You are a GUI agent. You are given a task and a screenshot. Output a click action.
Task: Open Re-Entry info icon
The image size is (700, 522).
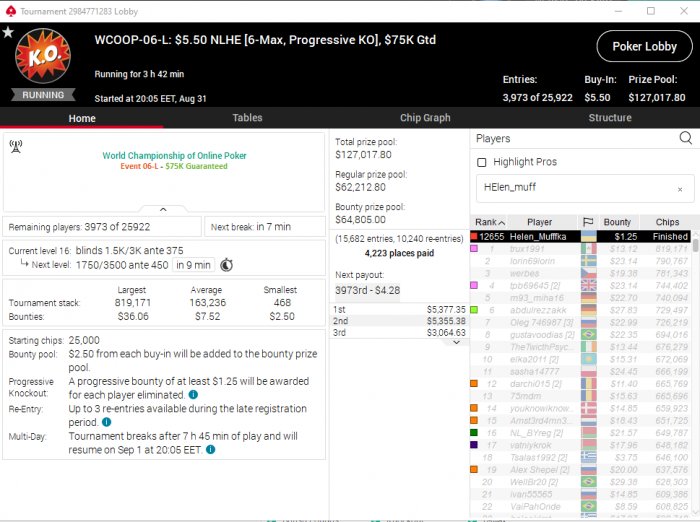(106, 422)
